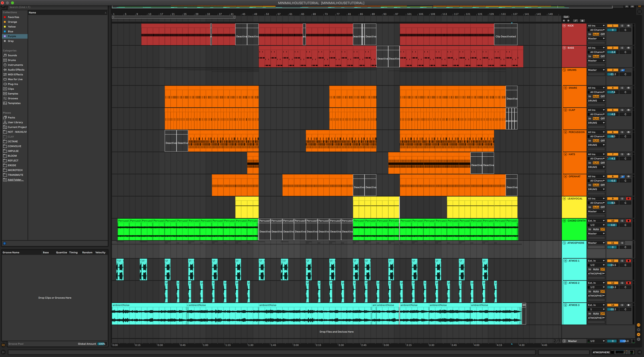Adjust the BASS track volume slider
Screen dimensions: 644x357
coord(612,52)
